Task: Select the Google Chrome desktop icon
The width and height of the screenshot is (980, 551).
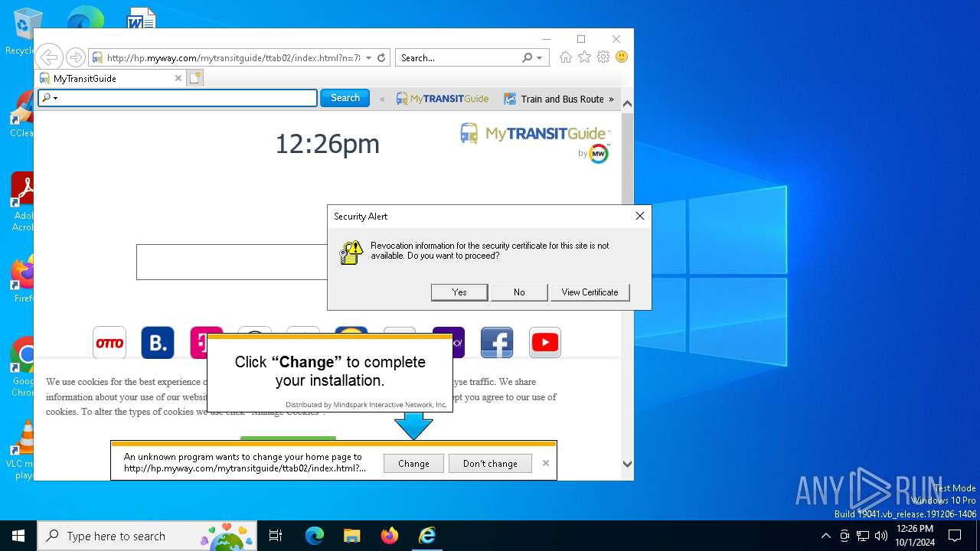Action: pyautogui.click(x=22, y=367)
